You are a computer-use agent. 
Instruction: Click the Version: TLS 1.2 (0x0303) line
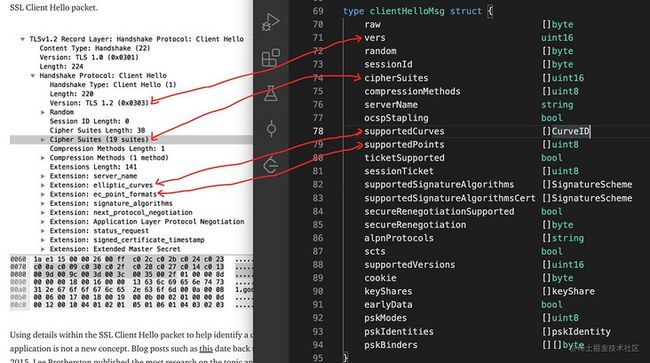click(99, 103)
